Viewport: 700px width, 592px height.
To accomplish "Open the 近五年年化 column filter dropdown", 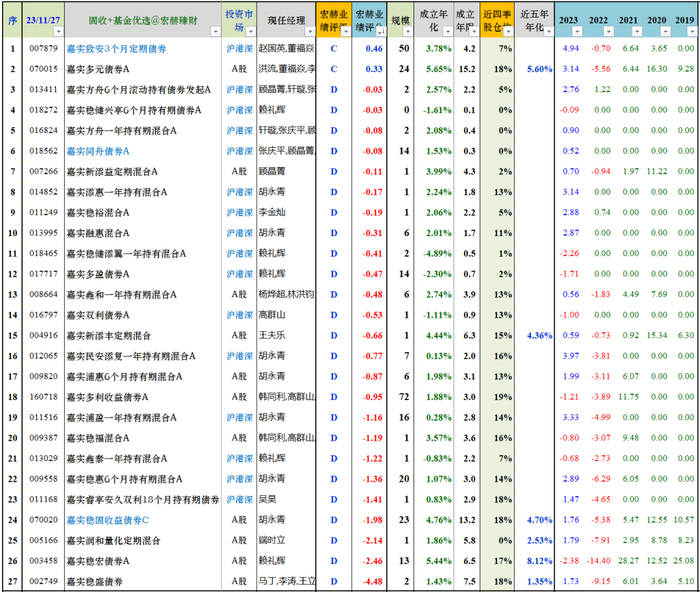I will 549,31.
